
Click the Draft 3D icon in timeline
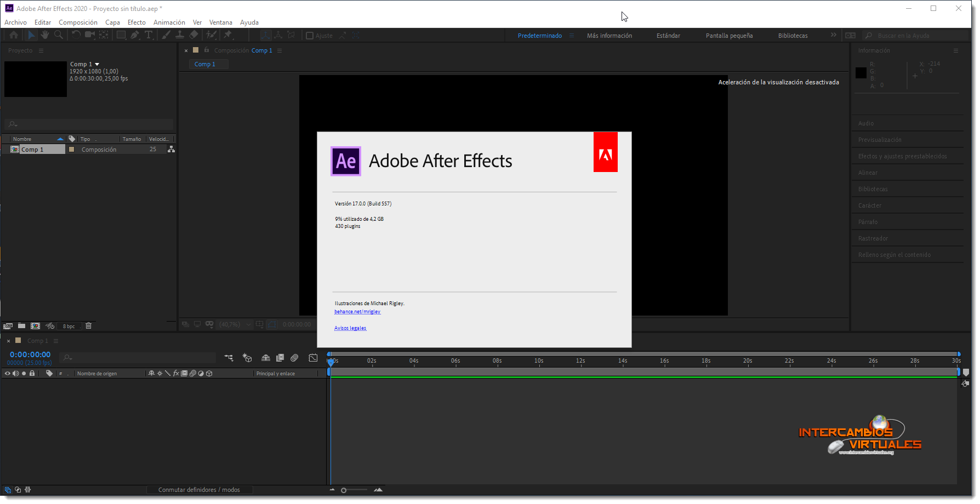(247, 358)
